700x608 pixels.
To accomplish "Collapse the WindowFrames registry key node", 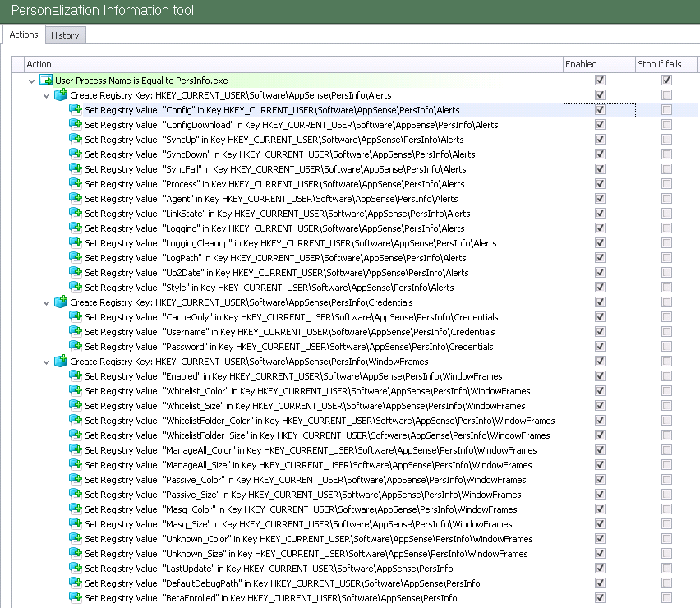I will (x=47, y=362).
